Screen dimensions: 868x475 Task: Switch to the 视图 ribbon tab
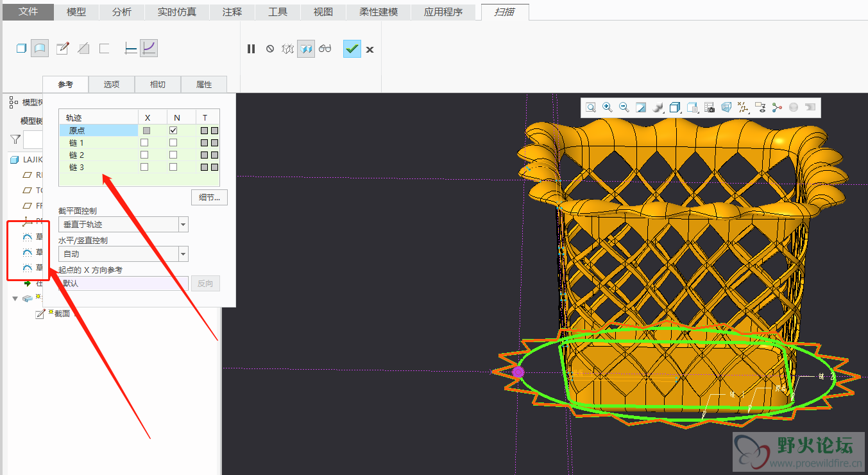click(323, 12)
